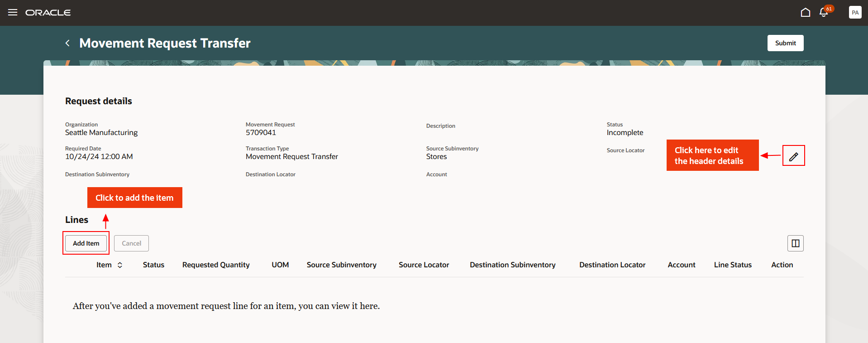The image size is (868, 343).
Task: Click the Line Status column header
Action: coord(733,265)
